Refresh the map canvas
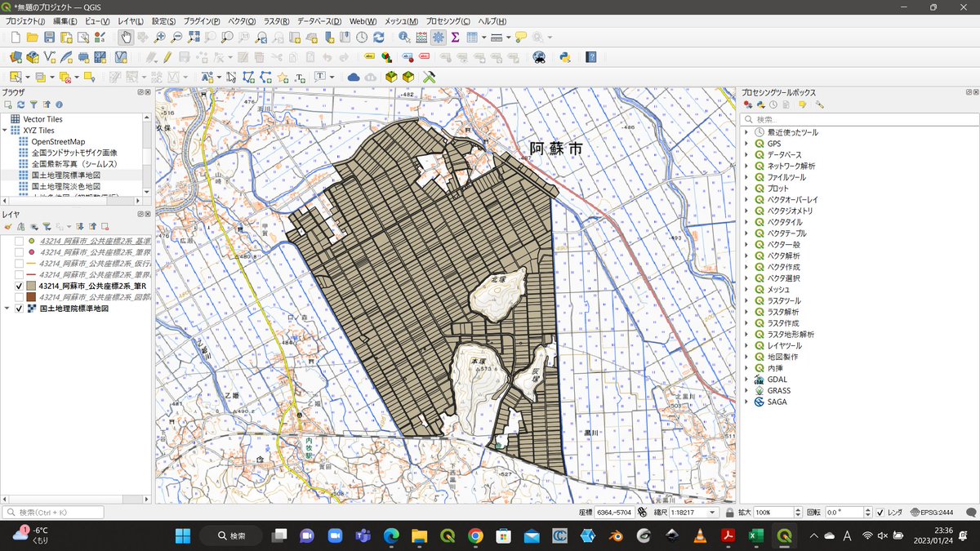Viewport: 980px width, 551px height. click(379, 38)
